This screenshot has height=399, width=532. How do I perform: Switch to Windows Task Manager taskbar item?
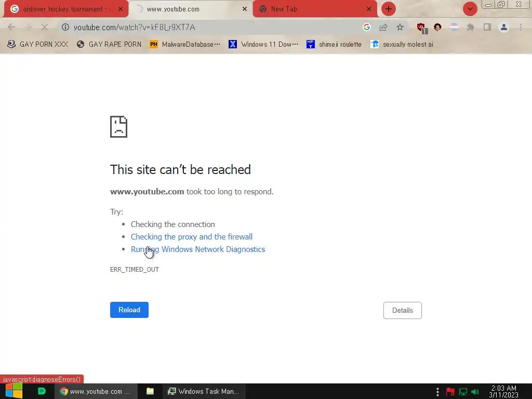point(204,391)
